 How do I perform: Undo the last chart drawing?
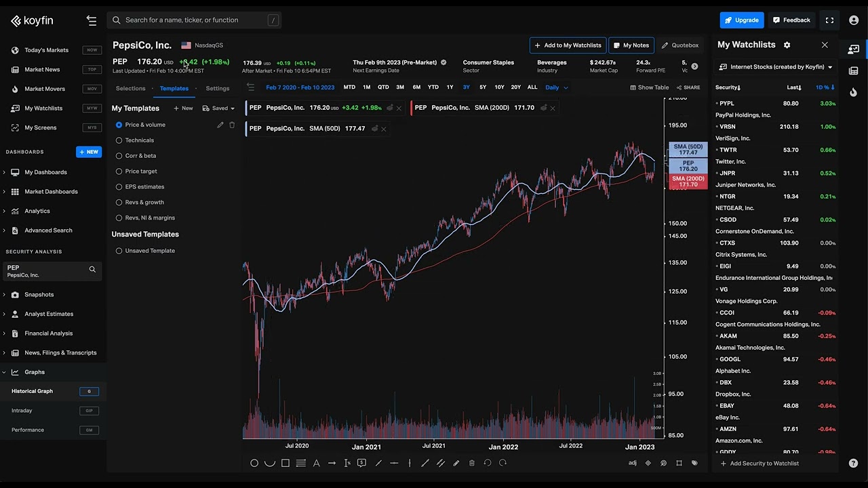(488, 463)
